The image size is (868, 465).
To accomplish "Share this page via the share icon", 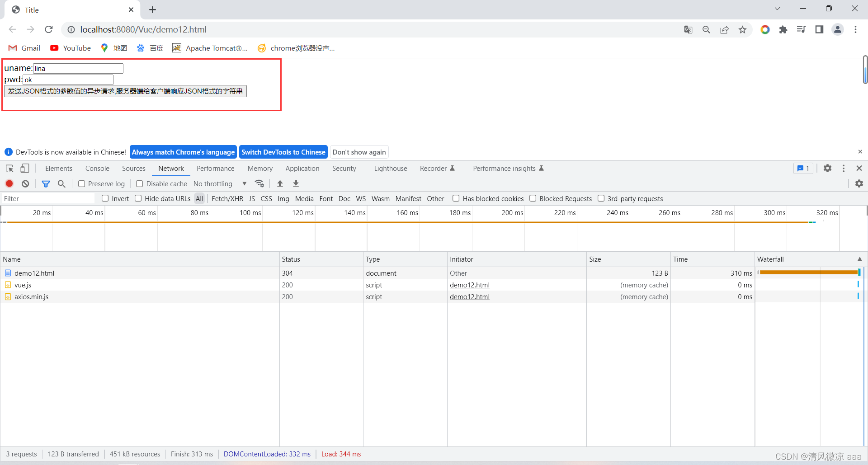I will point(724,29).
